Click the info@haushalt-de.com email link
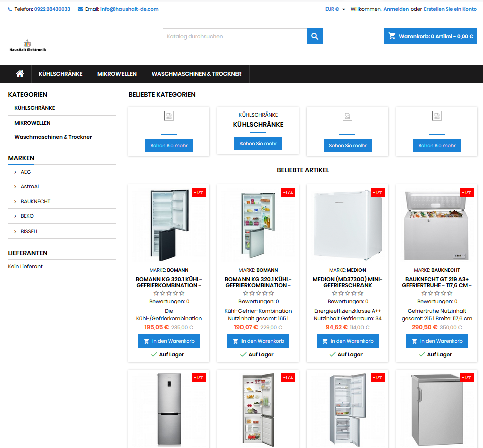Image resolution: width=483 pixels, height=448 pixels. [130, 9]
